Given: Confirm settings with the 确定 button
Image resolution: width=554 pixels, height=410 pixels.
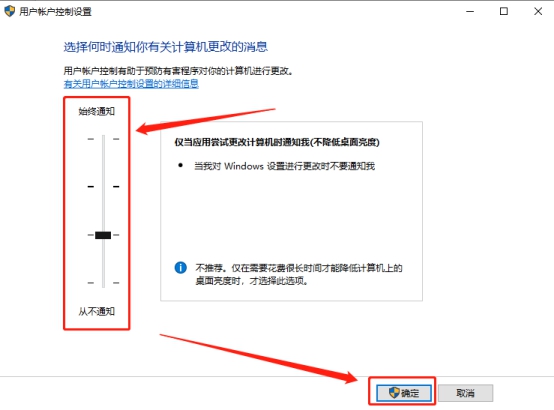Looking at the screenshot, I should [x=404, y=393].
